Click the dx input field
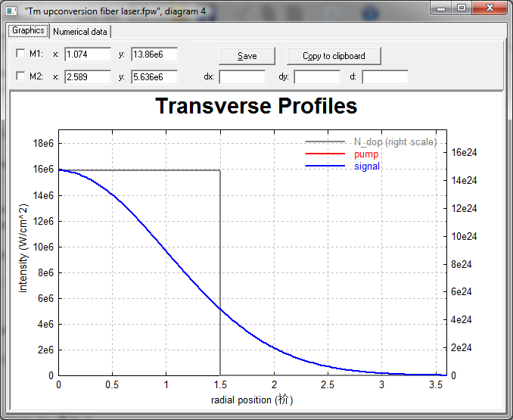This screenshot has height=420, width=513. (242, 77)
